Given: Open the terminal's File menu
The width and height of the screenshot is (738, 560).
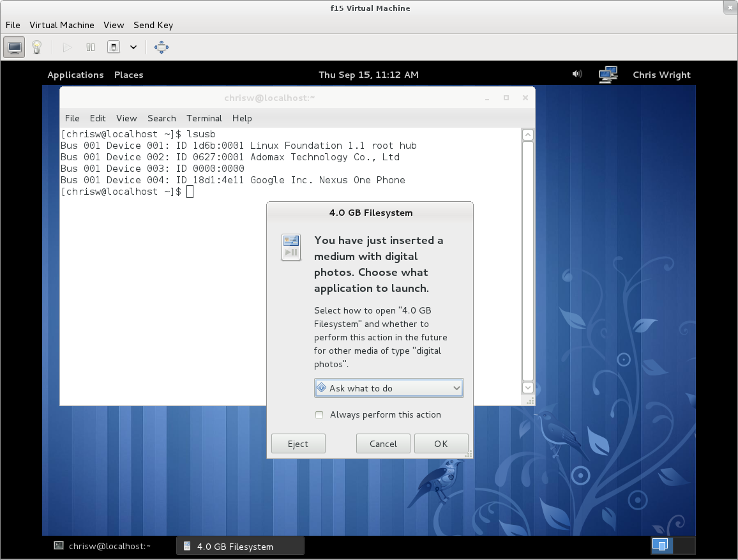Looking at the screenshot, I should pos(72,118).
